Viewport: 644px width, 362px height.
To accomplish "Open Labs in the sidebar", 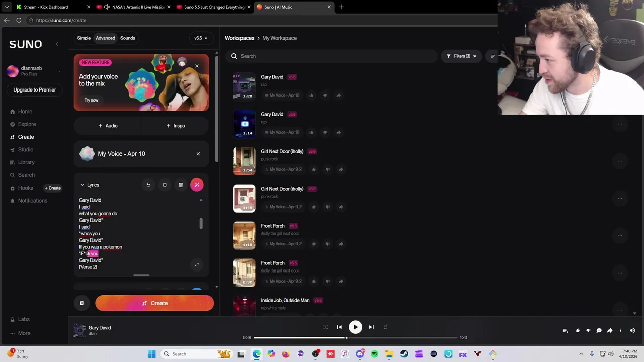I will click(x=24, y=319).
